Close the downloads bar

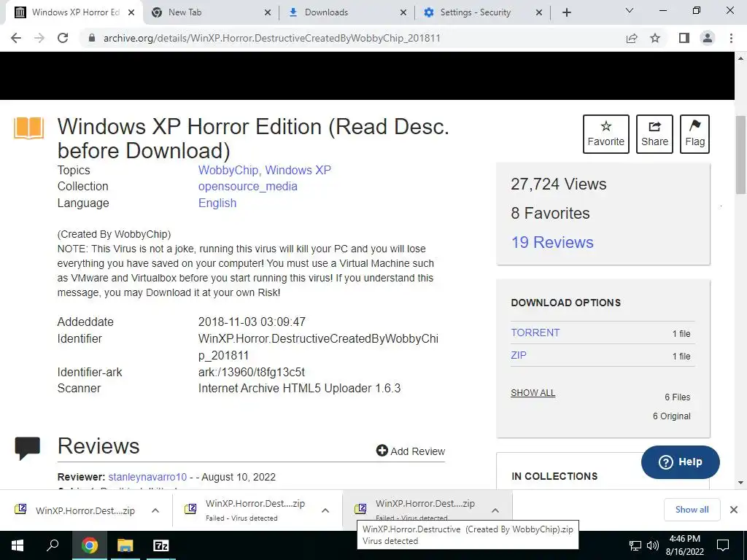(x=734, y=510)
